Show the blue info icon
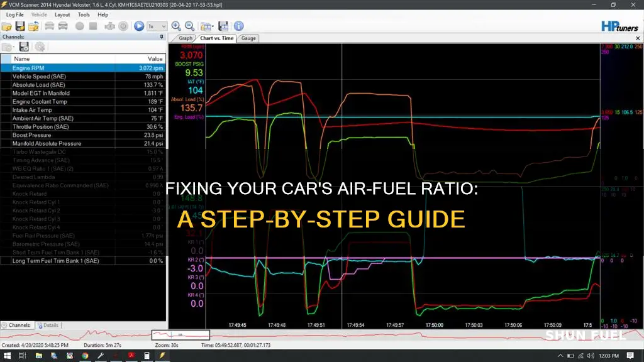The width and height of the screenshot is (644, 362). click(238, 26)
